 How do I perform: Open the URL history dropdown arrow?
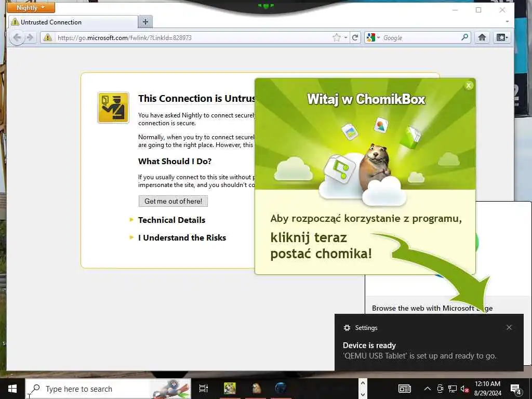pos(345,37)
